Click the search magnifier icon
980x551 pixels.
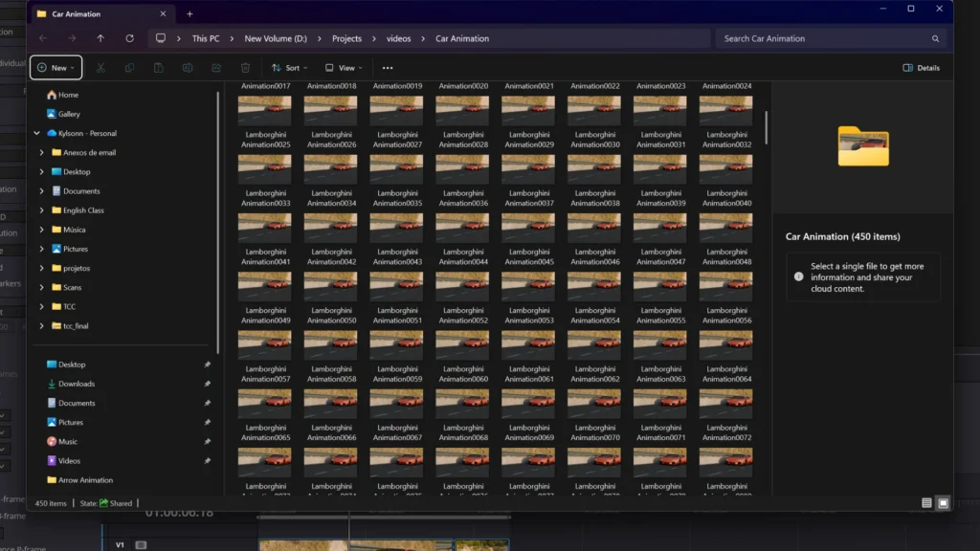pos(936,38)
